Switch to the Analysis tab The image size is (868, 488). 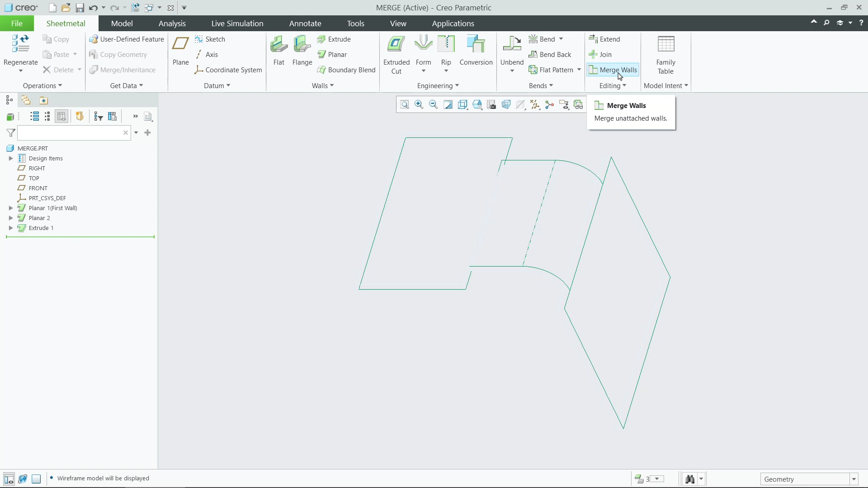pos(172,23)
